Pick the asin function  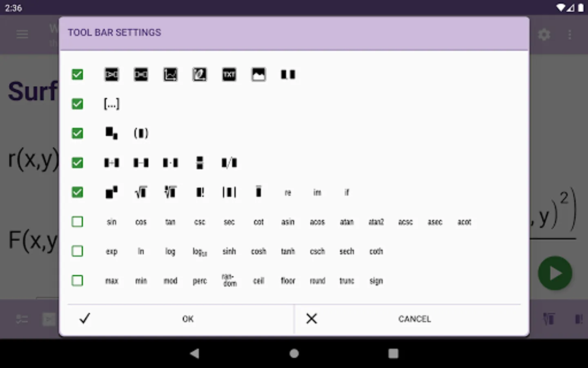288,222
